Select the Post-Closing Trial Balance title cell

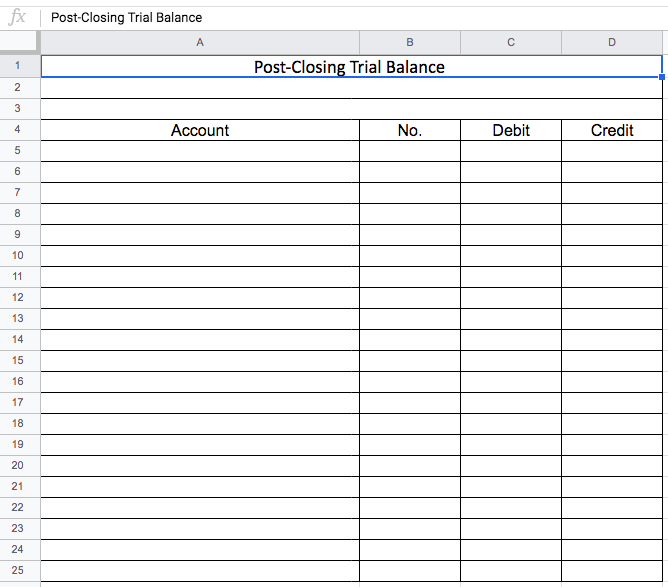point(351,66)
